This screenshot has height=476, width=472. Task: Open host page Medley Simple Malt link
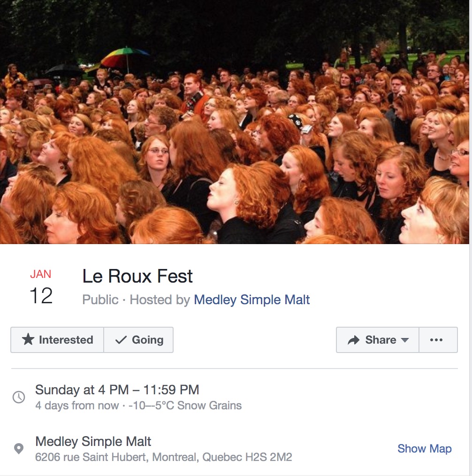pyautogui.click(x=252, y=299)
